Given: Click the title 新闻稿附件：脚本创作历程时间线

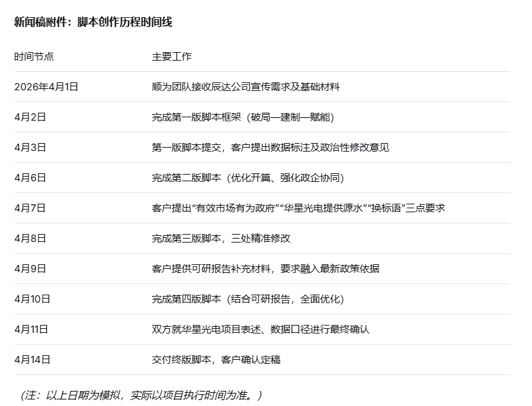Looking at the screenshot, I should 93,22.
